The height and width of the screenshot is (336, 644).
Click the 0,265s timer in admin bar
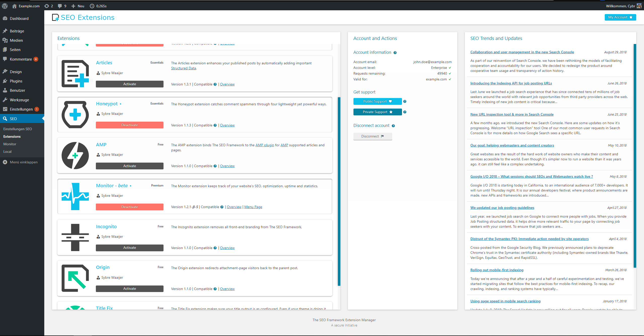click(x=98, y=6)
